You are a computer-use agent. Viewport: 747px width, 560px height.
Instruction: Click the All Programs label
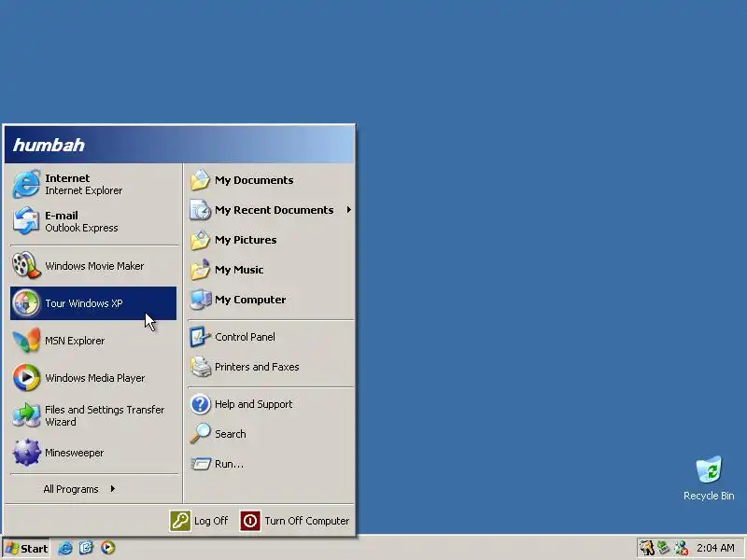coord(71,489)
